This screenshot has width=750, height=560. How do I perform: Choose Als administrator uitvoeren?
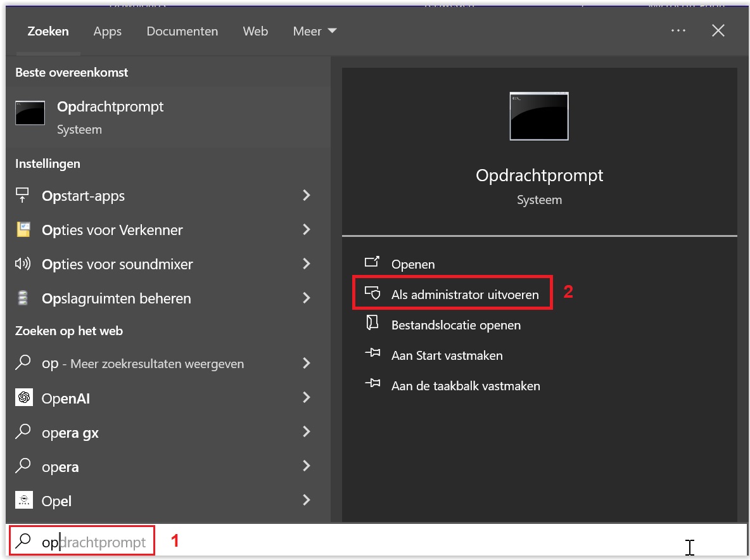coord(464,295)
